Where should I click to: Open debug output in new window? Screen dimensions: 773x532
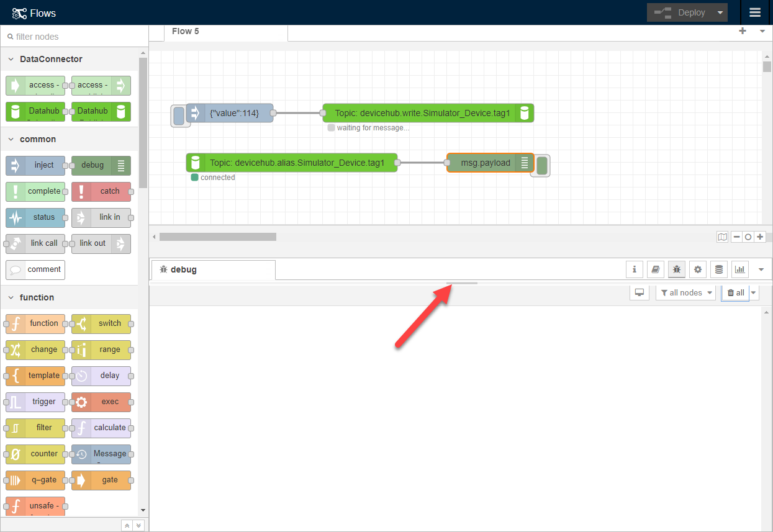pyautogui.click(x=639, y=292)
